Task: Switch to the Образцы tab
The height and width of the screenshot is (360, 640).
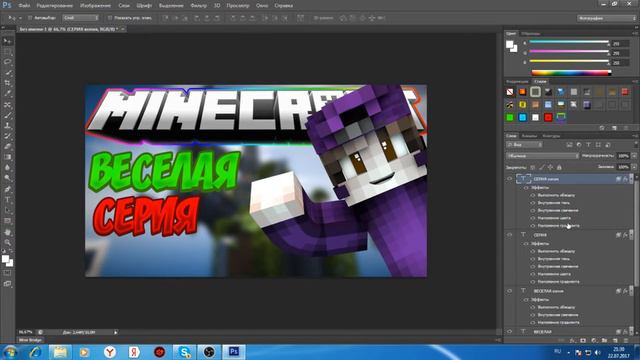Action: click(x=531, y=33)
